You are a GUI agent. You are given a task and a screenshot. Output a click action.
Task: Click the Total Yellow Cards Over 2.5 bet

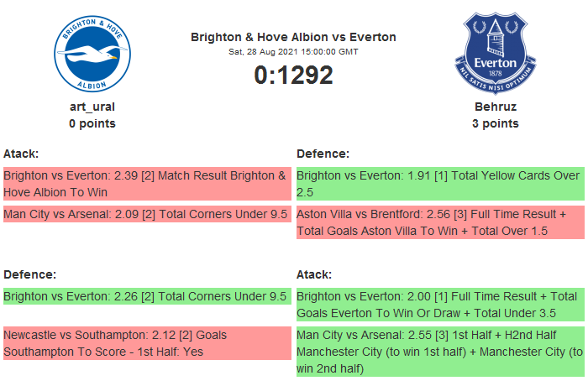click(439, 184)
